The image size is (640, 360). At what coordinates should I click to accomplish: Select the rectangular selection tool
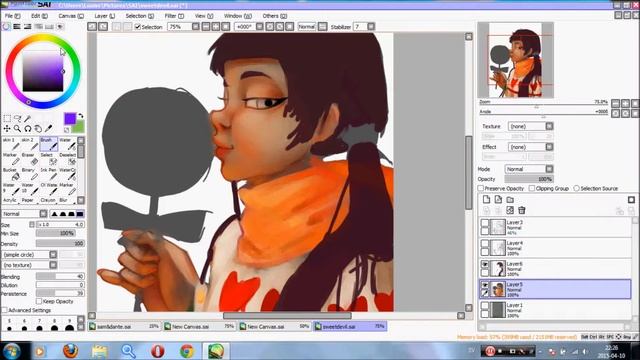coord(7,119)
